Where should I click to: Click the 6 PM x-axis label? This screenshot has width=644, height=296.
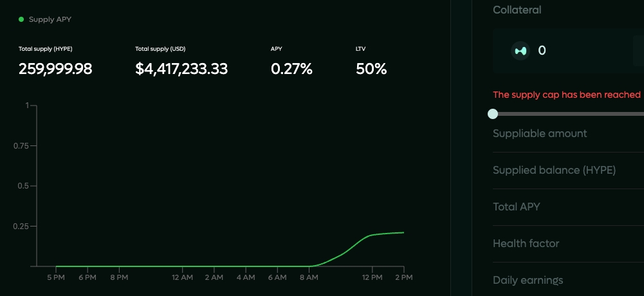tap(87, 277)
